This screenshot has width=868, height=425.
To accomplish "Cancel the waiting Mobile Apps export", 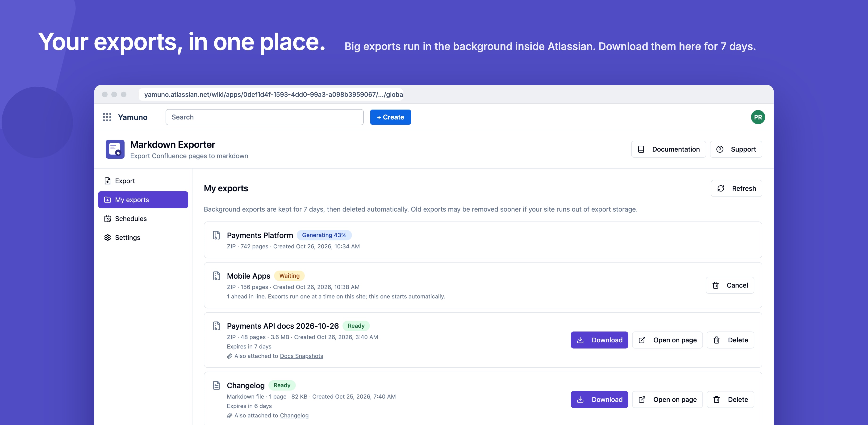I will [x=730, y=285].
